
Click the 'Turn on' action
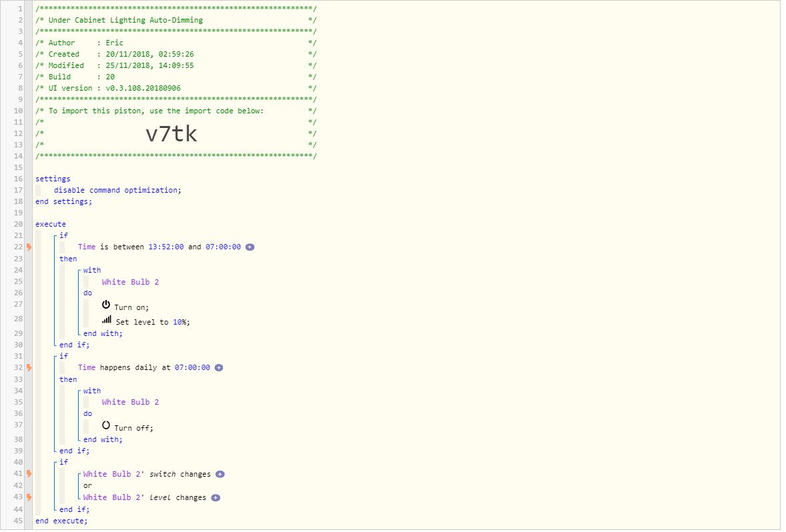tap(131, 307)
